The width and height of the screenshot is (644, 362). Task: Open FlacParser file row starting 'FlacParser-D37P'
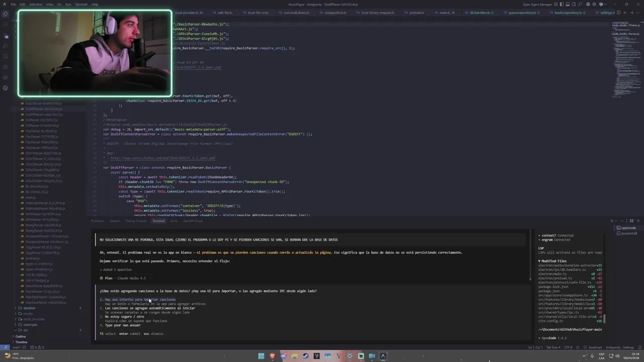tap(42, 136)
